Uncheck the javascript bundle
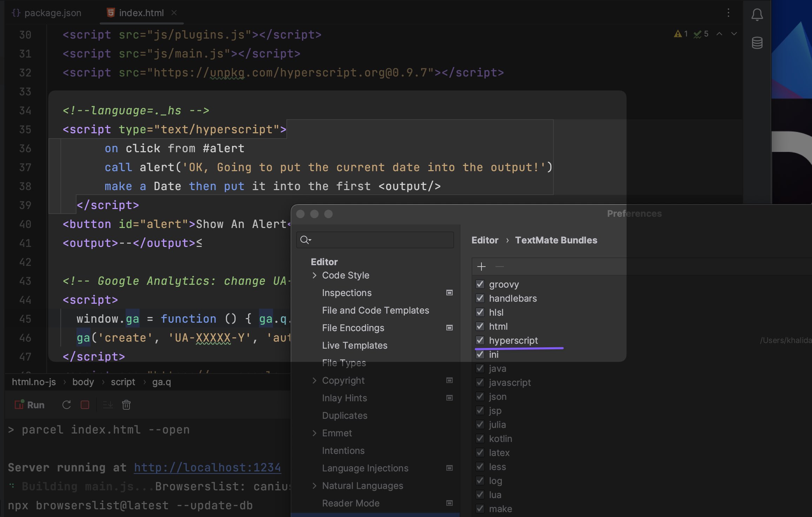Screen dimensions: 812x517 click(480, 382)
